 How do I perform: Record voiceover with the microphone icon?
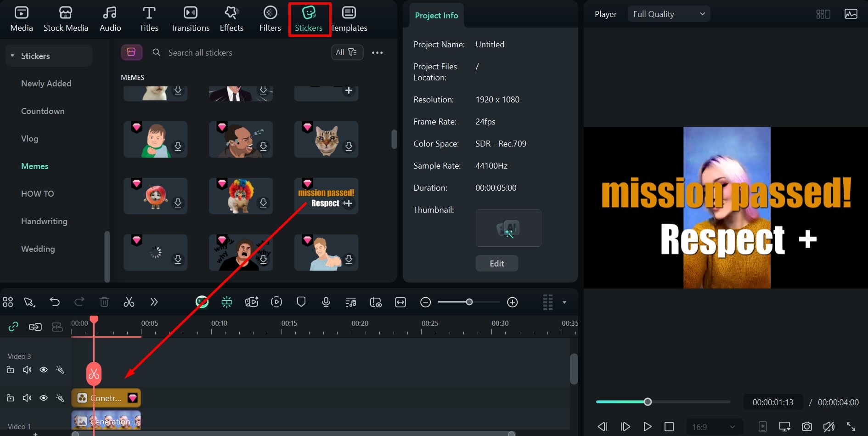[326, 302]
